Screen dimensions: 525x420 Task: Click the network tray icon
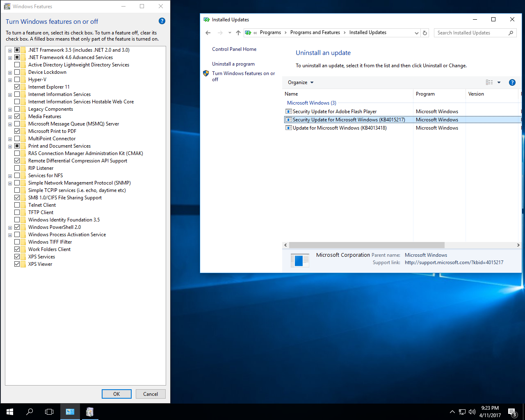click(x=462, y=412)
